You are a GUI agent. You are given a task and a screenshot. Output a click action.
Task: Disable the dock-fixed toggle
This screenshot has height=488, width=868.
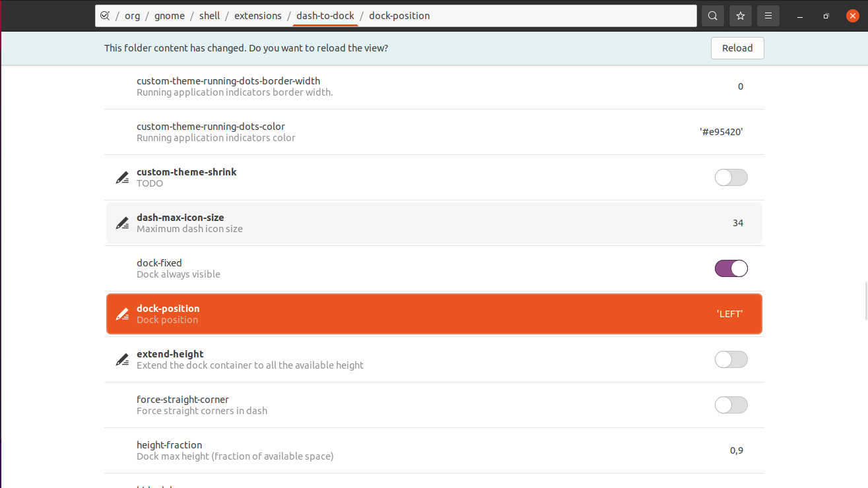[731, 268]
